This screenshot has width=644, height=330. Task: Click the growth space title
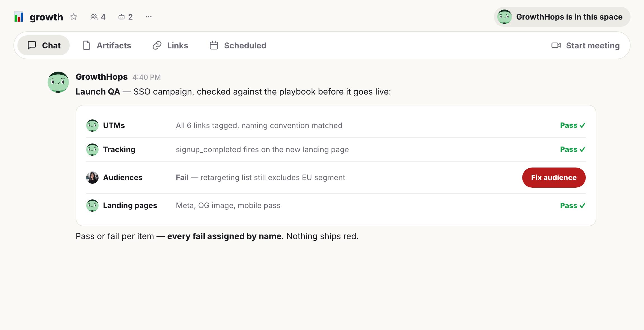click(x=46, y=17)
